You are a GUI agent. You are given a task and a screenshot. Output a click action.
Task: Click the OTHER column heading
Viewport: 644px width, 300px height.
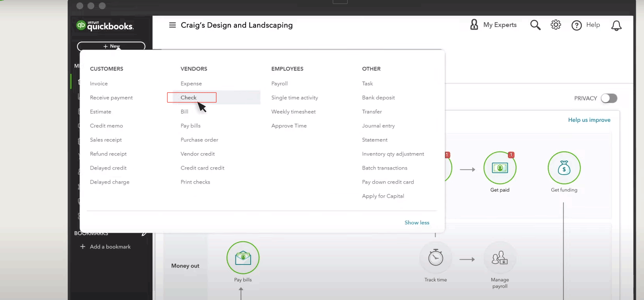371,69
